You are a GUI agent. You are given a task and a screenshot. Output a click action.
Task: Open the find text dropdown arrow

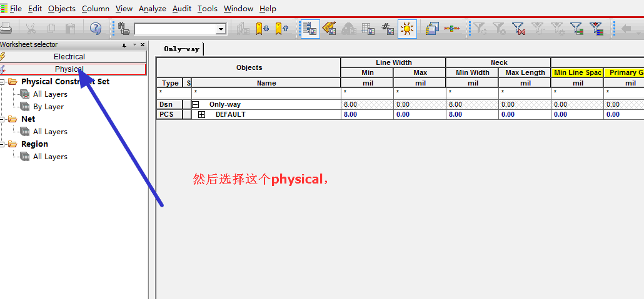point(221,29)
